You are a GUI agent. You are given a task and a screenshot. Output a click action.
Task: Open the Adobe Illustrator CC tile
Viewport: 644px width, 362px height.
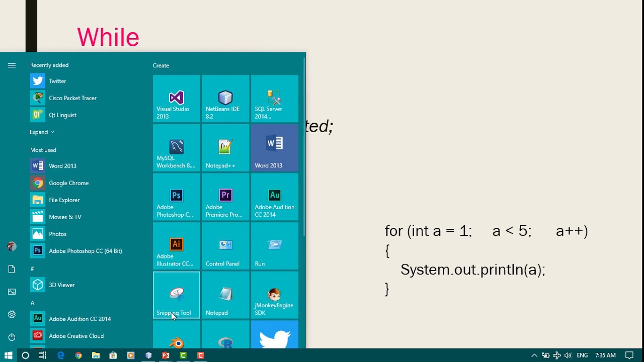(x=177, y=246)
